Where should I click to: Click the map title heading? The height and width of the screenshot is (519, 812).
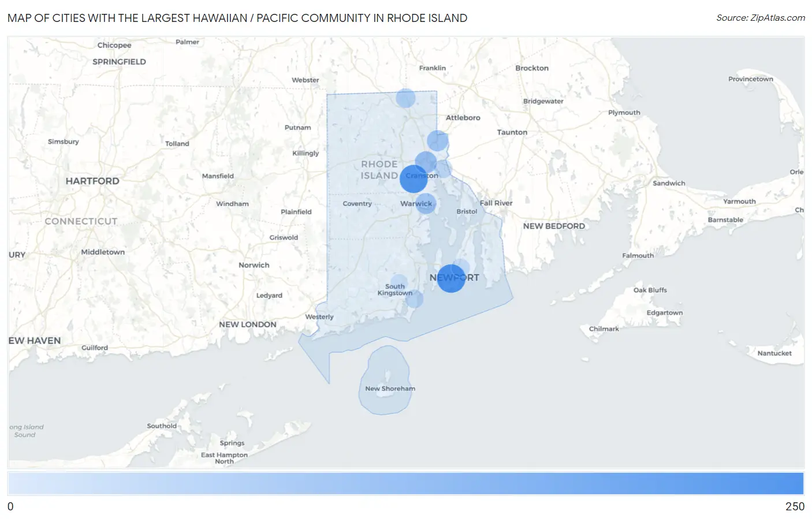237,18
